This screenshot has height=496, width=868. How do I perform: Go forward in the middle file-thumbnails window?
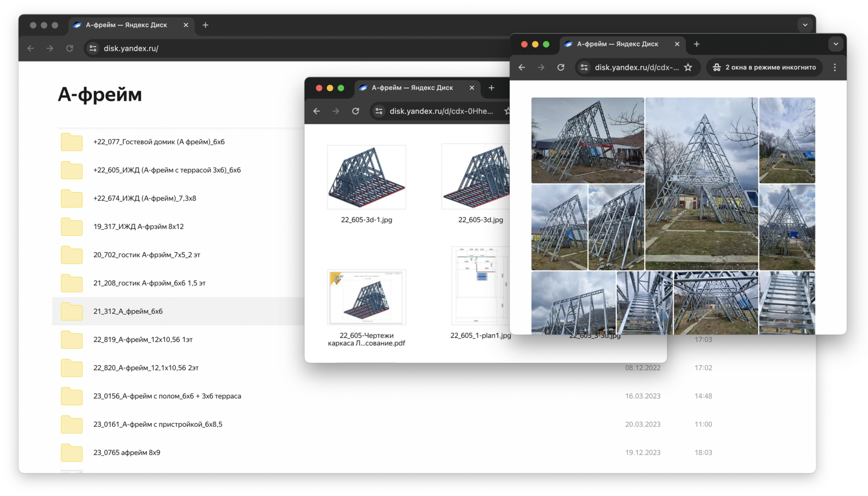336,111
